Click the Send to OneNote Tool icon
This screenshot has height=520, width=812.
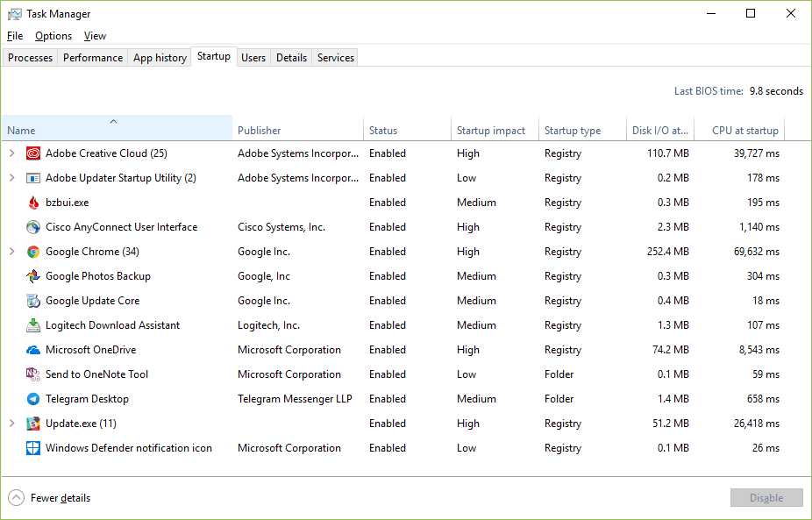coord(33,374)
